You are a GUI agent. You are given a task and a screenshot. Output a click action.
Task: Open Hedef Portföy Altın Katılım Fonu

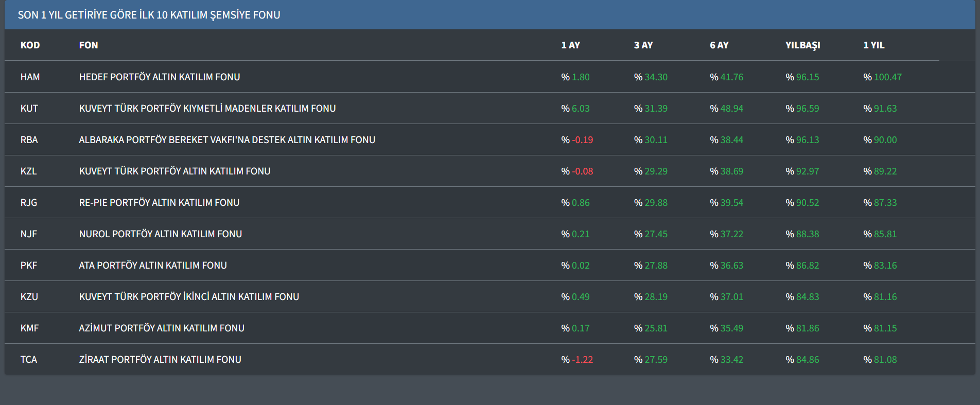click(x=160, y=77)
